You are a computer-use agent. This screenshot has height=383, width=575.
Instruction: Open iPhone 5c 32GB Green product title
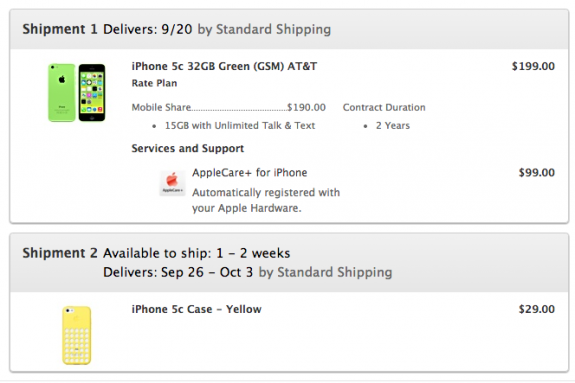coord(224,66)
